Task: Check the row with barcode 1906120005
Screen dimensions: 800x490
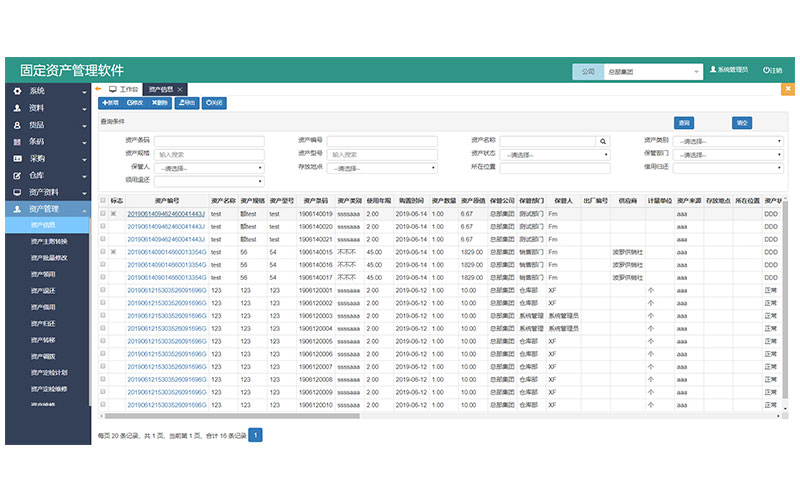Action: 103,341
